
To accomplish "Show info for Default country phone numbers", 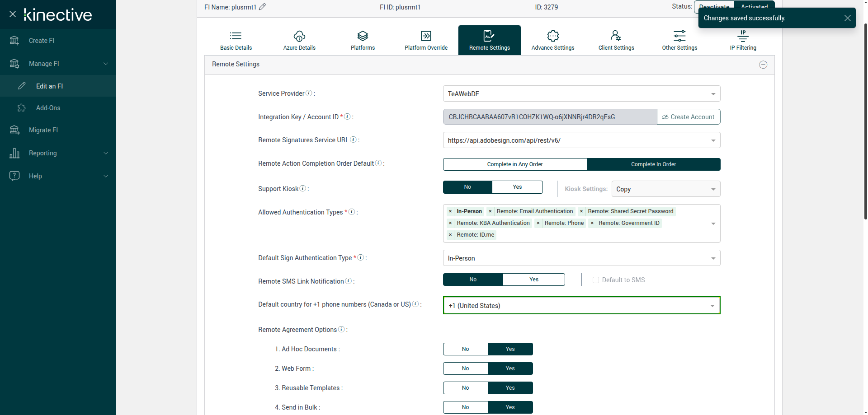I will 415,304.
